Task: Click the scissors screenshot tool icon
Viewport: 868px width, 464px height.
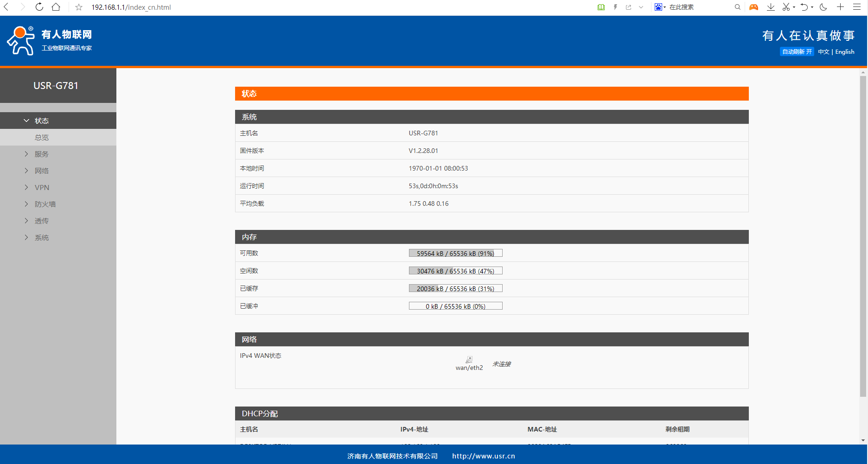Action: [786, 7]
